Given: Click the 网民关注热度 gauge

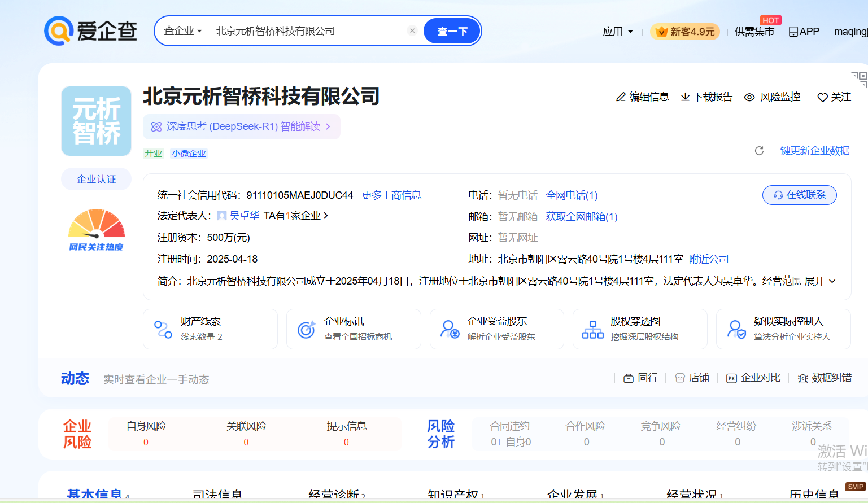Looking at the screenshot, I should tap(96, 230).
